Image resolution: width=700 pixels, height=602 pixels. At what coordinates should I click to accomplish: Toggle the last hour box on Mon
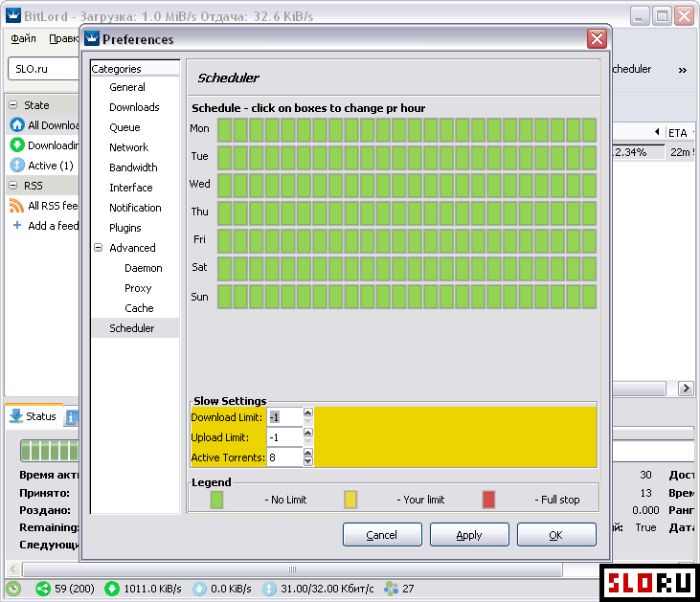tap(589, 130)
